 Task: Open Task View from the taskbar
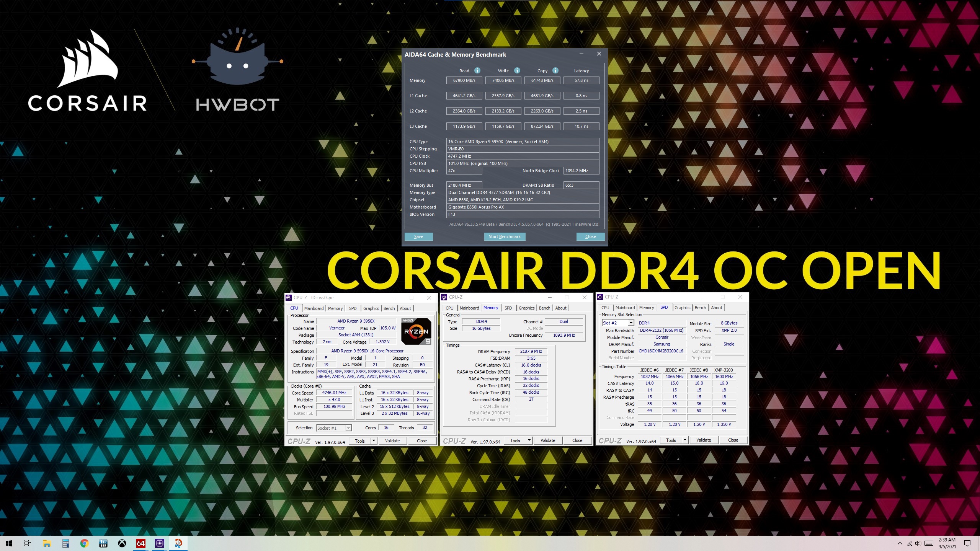(x=28, y=543)
